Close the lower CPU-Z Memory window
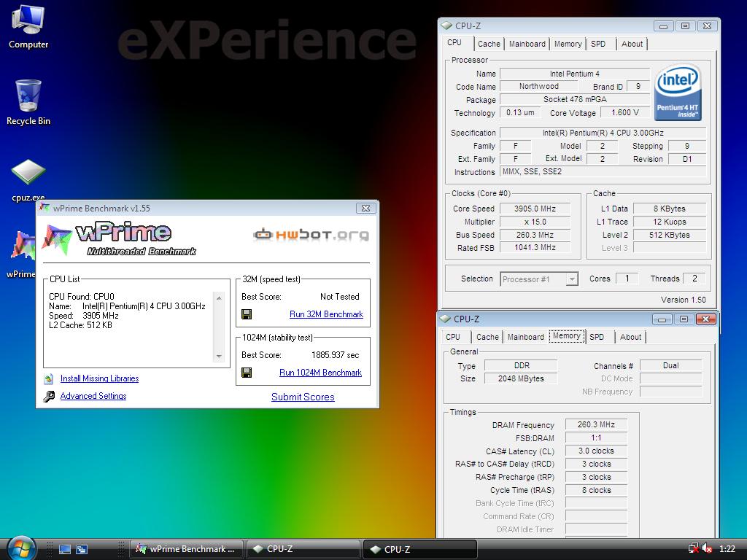 click(706, 319)
